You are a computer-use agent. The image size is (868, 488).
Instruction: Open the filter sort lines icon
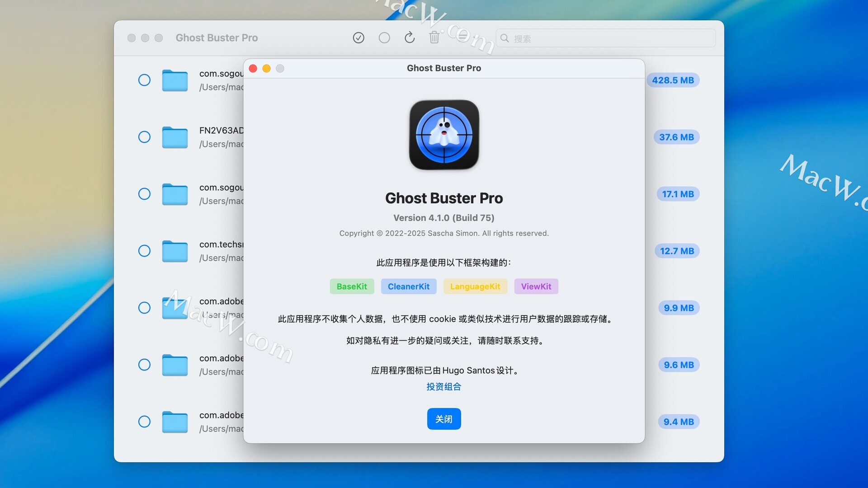click(x=462, y=37)
